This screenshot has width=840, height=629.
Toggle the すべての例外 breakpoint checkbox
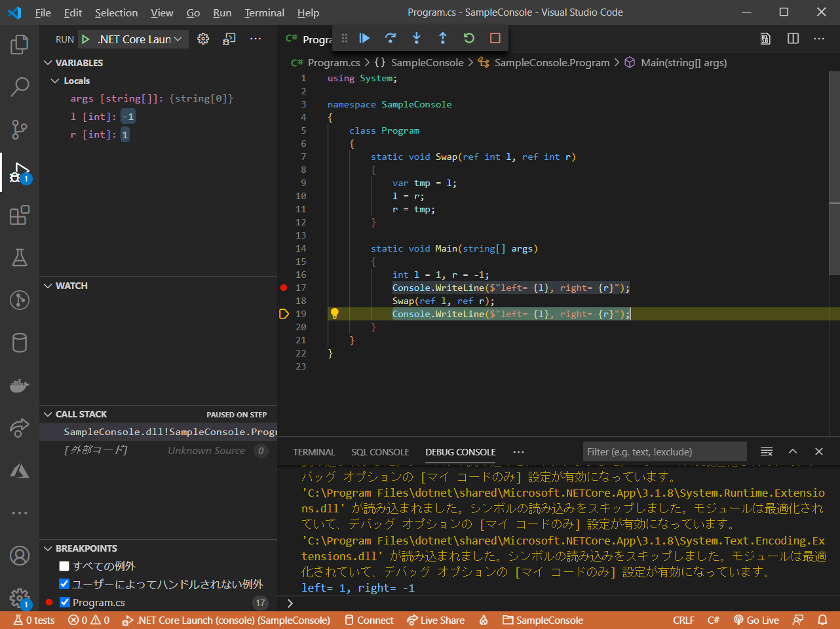coord(64,566)
